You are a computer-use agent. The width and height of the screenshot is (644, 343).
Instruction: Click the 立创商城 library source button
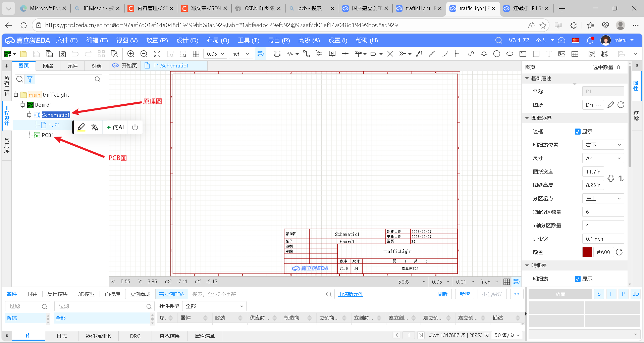140,294
